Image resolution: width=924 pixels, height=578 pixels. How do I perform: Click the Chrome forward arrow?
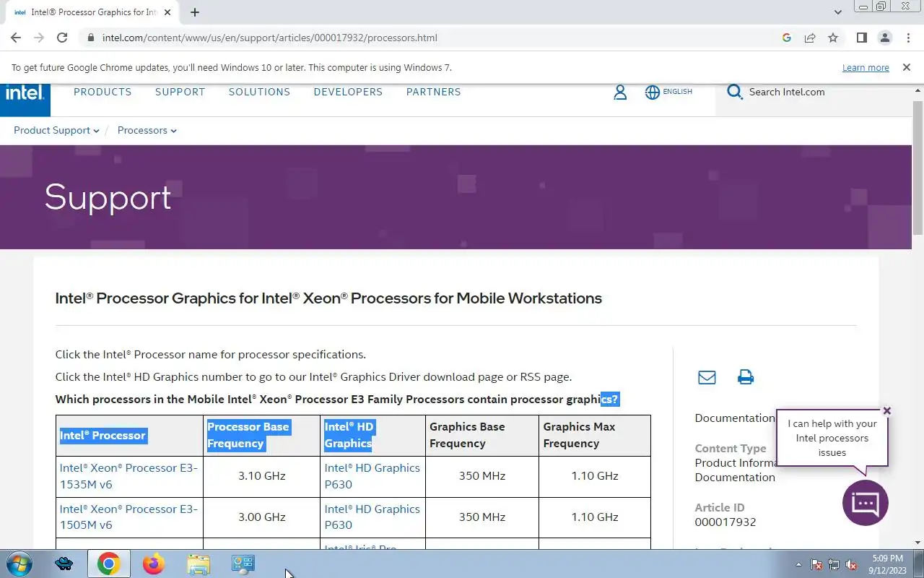point(39,38)
